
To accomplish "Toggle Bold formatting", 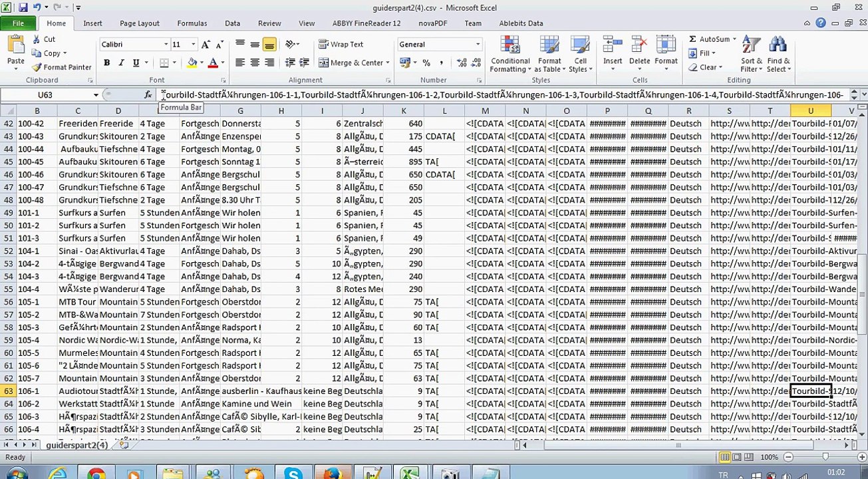I will [x=106, y=63].
